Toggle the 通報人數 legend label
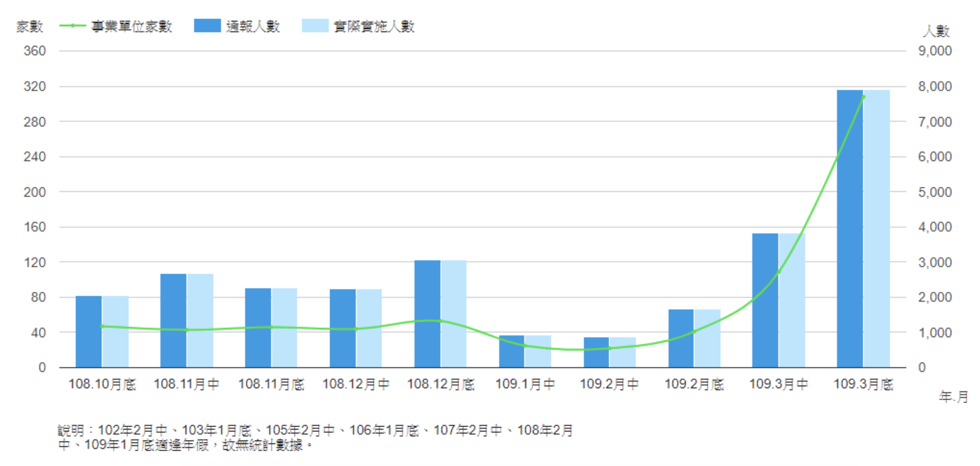This screenshot has height=466, width=980. [253, 26]
